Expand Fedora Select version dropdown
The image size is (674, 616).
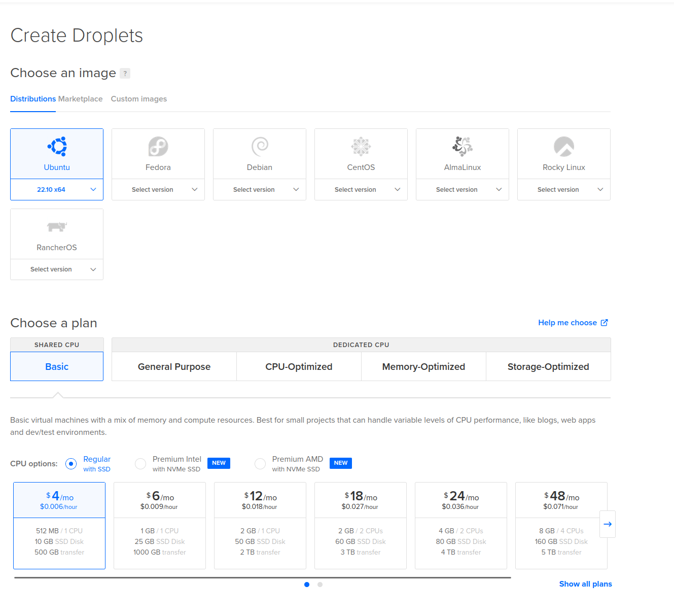(x=158, y=190)
